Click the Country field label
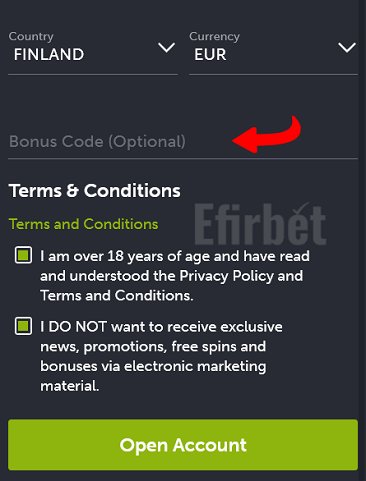Viewport: 366px width, 481px height. [x=31, y=36]
